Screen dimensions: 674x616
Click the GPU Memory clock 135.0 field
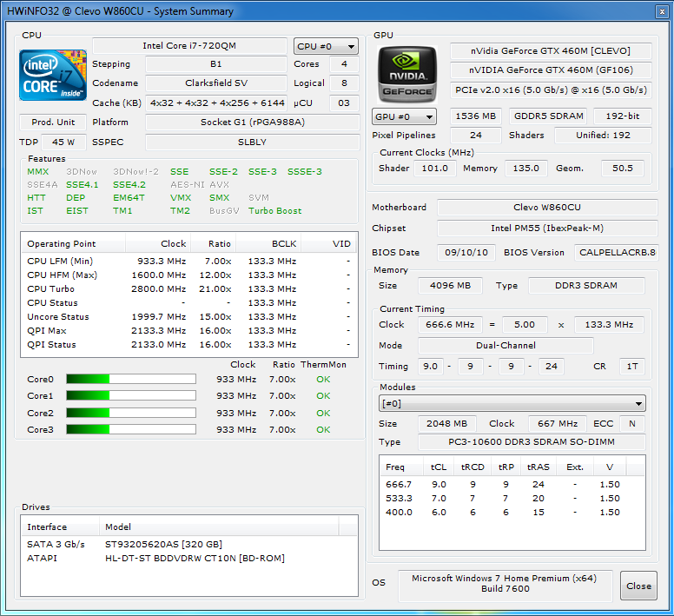point(526,168)
